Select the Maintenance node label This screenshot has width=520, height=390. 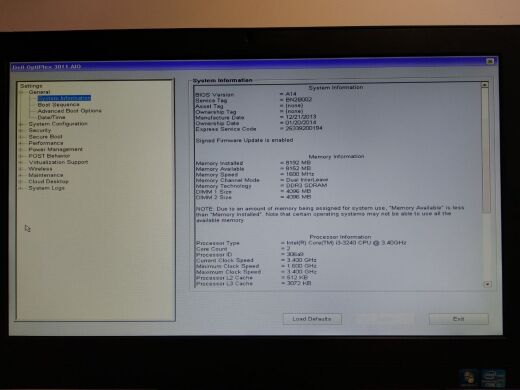point(46,175)
